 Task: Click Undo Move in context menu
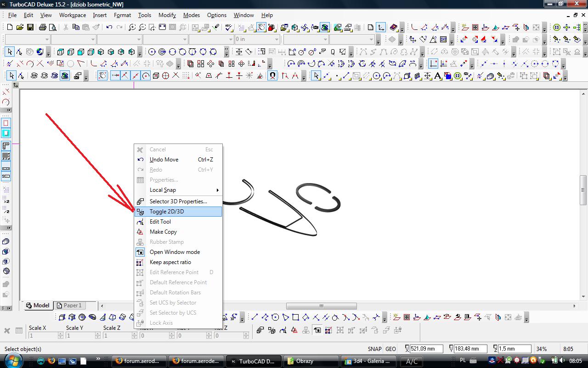pyautogui.click(x=164, y=160)
